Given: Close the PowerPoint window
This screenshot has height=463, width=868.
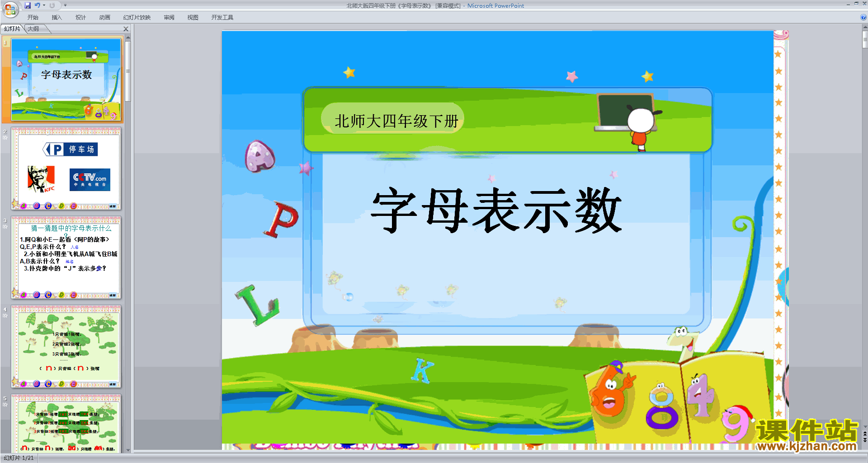Looking at the screenshot, I should 864,4.
